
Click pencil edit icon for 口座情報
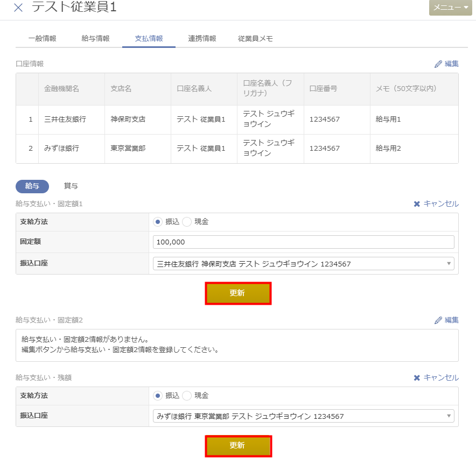click(438, 64)
